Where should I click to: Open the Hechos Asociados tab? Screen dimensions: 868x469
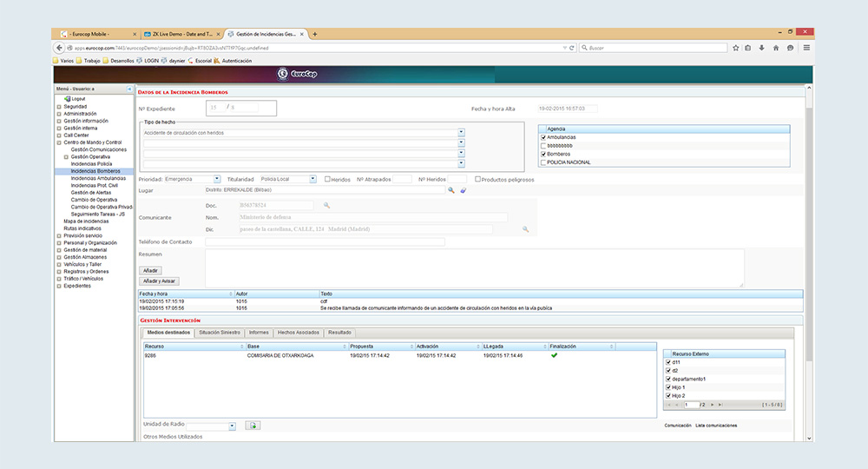[x=299, y=333]
